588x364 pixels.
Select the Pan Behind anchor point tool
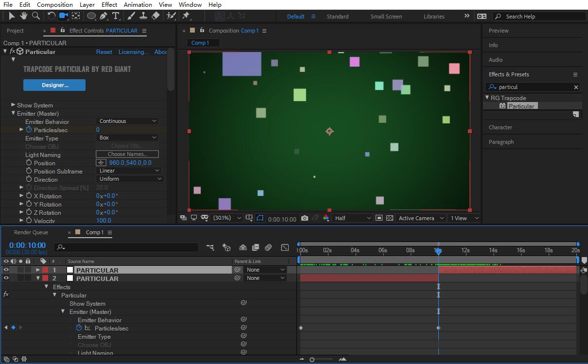[x=76, y=16]
